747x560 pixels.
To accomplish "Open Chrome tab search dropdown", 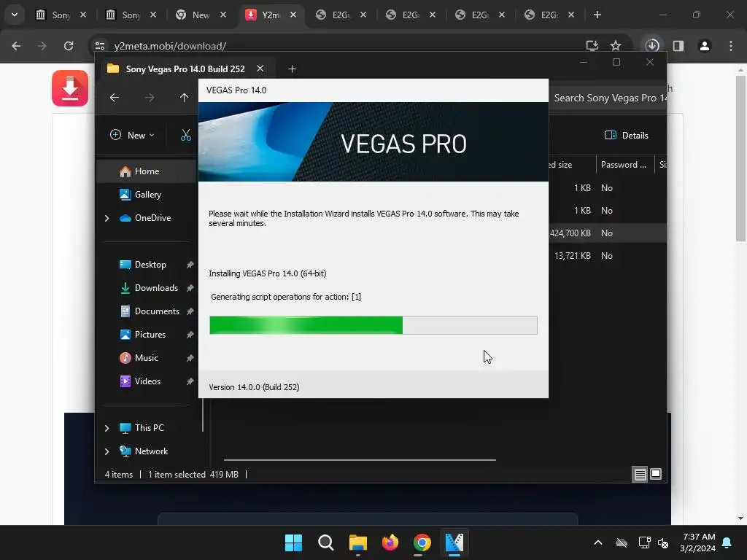I will [15, 15].
